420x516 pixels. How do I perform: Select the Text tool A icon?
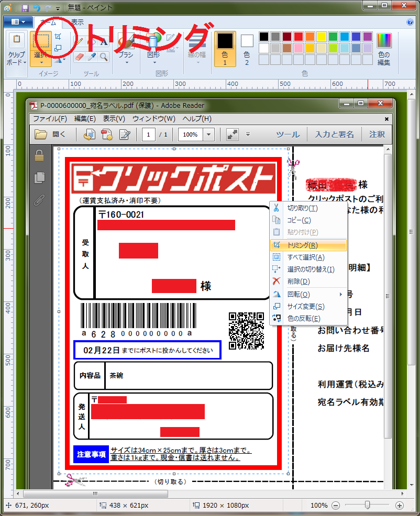pyautogui.click(x=104, y=41)
